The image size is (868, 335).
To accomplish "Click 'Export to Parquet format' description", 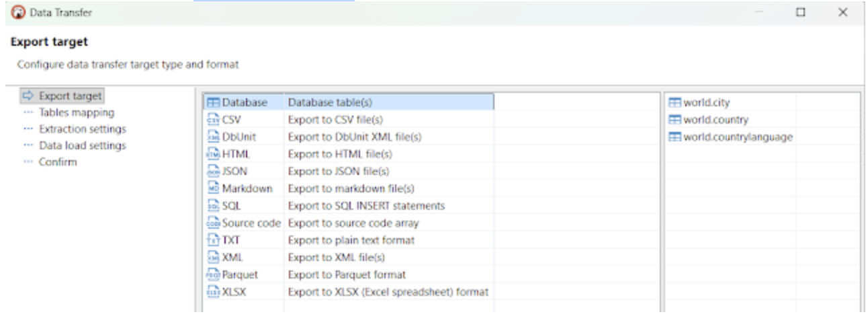I will point(347,275).
